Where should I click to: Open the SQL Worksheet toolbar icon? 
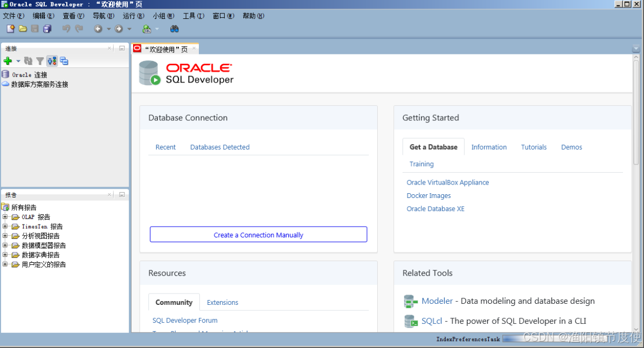pos(147,29)
